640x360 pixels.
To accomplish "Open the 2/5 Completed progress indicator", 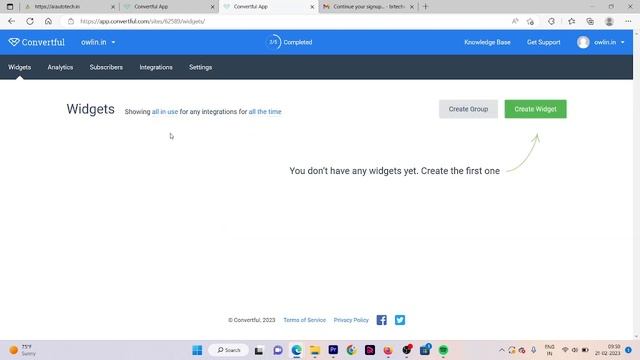I will [289, 42].
